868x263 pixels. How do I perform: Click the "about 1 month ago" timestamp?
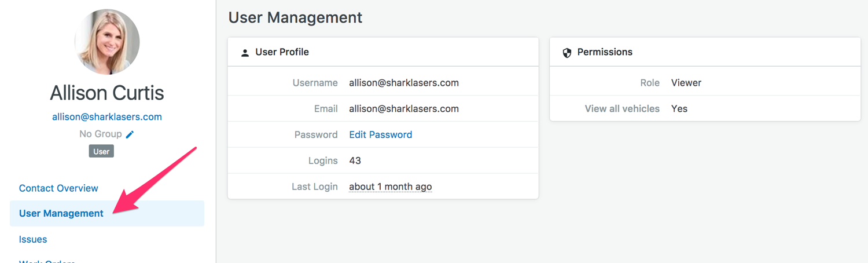coord(390,187)
